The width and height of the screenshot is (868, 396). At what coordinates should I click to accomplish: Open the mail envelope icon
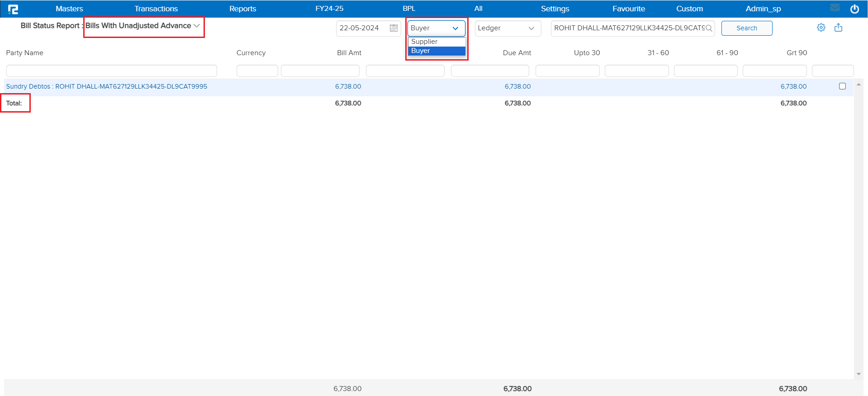coord(835,8)
